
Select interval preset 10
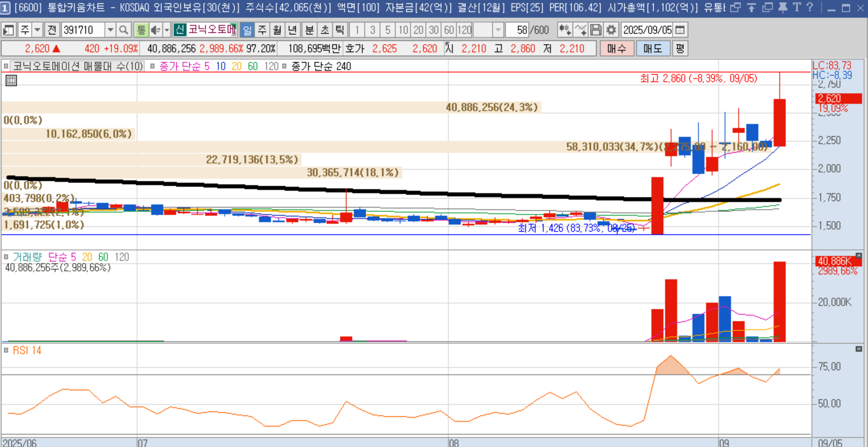coord(403,30)
